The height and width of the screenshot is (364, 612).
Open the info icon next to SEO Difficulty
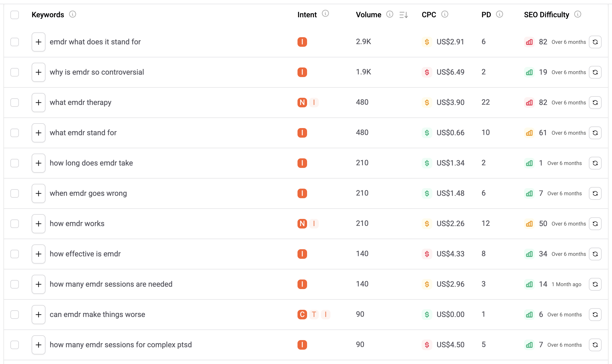coord(577,14)
